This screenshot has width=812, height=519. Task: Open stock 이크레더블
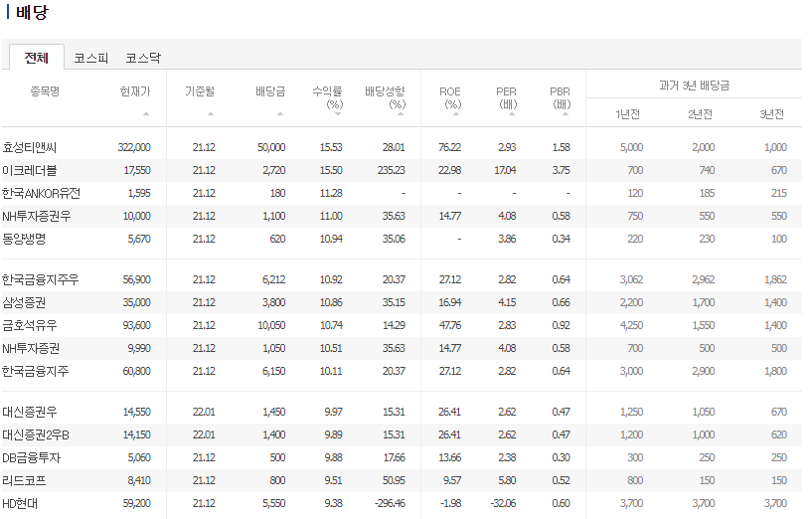pyautogui.click(x=30, y=170)
